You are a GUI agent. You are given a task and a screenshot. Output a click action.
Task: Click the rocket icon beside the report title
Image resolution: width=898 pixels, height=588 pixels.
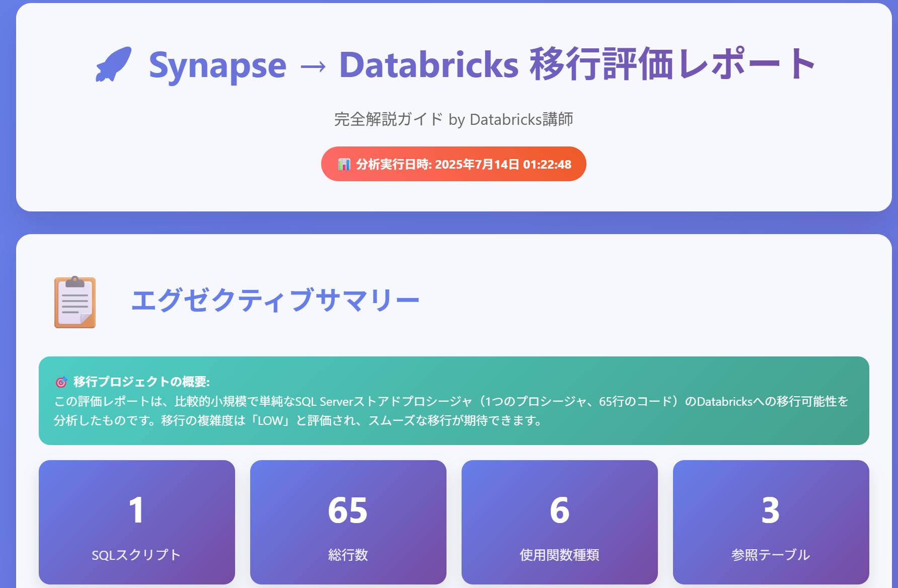pos(114,64)
